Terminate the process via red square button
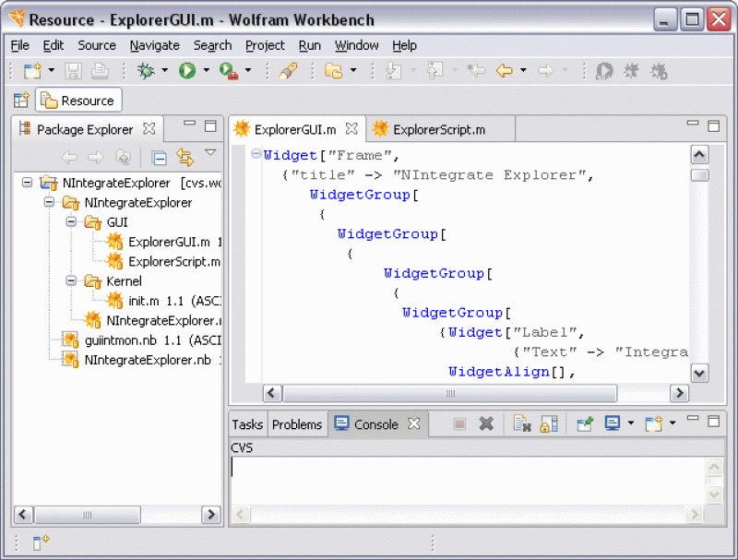Screen dimensions: 738x560 pyautogui.click(x=459, y=423)
